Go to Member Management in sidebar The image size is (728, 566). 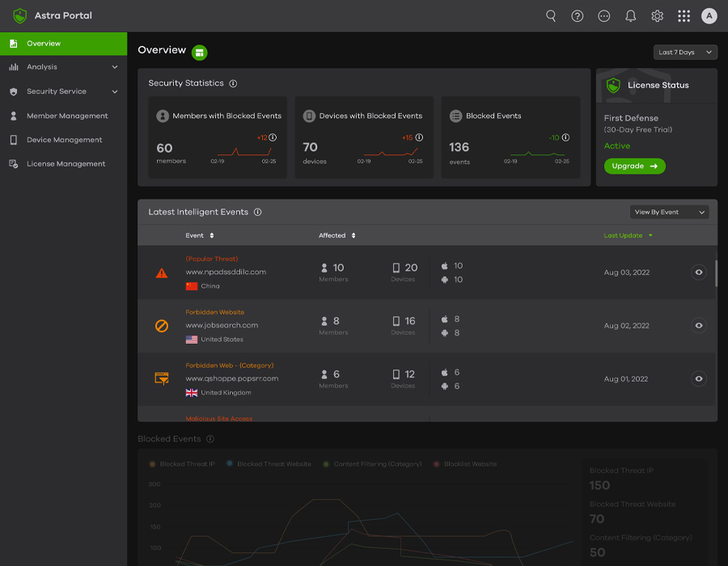tap(66, 116)
